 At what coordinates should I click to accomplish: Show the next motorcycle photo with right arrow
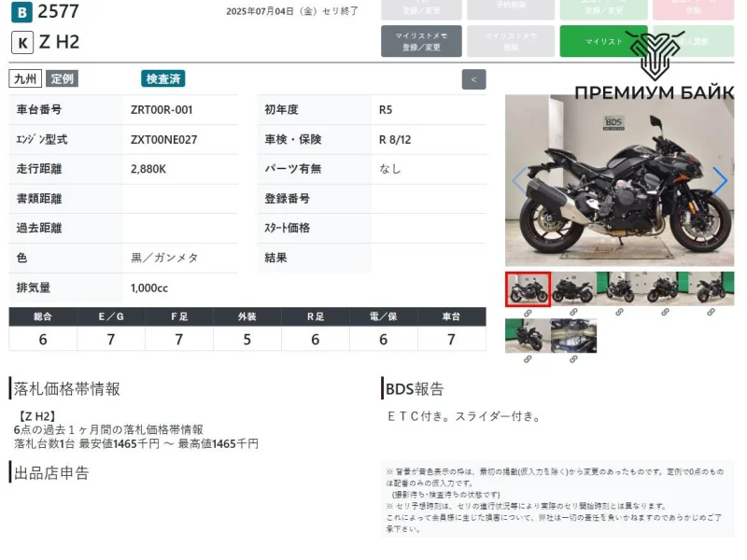pos(719,180)
